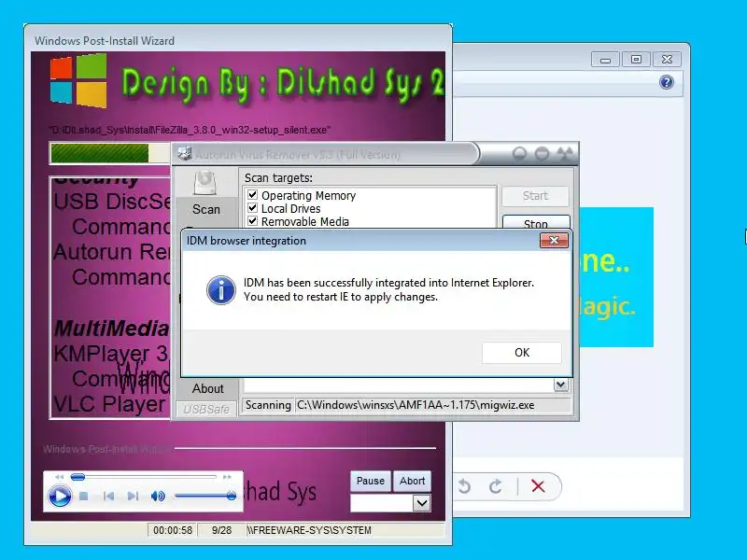Toggle the Operating Memory scan target checkbox

coord(252,195)
